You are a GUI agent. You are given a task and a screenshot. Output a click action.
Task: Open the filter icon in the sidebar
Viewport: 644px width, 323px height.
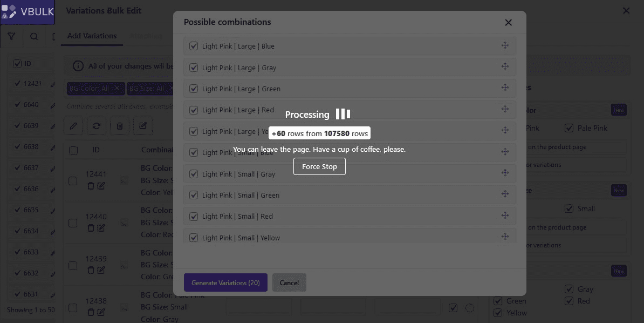pyautogui.click(x=12, y=36)
